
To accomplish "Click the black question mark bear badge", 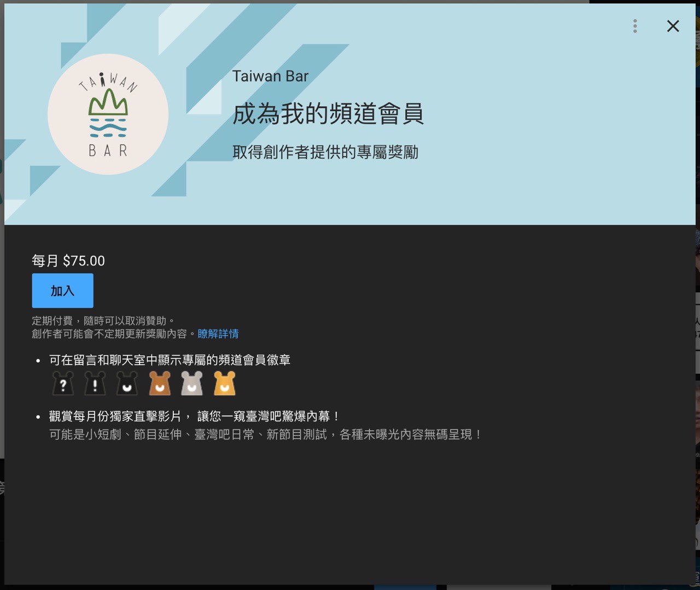I will point(63,383).
